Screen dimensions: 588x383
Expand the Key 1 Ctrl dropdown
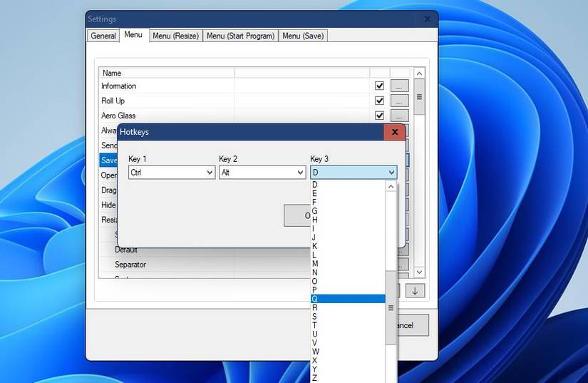click(172, 173)
